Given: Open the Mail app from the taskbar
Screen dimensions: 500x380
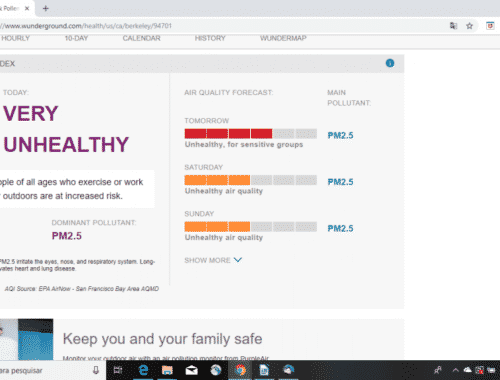Looking at the screenshot, I should 192,370.
